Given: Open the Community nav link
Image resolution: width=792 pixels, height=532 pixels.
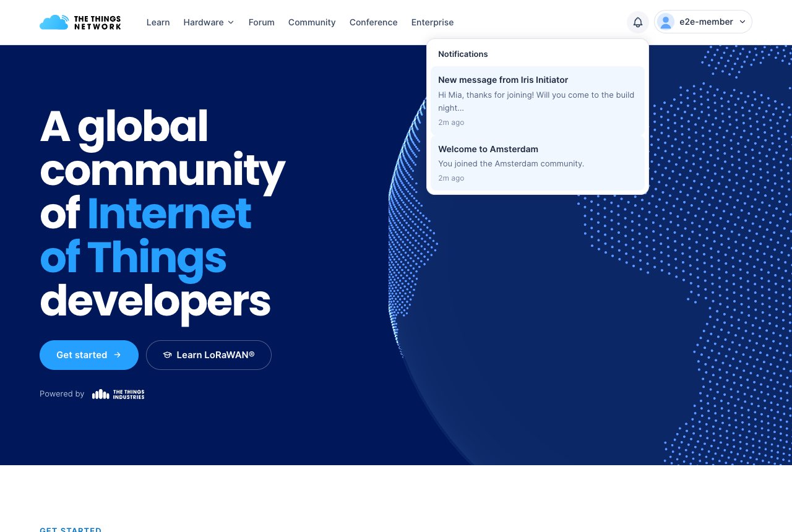Looking at the screenshot, I should click(x=312, y=22).
